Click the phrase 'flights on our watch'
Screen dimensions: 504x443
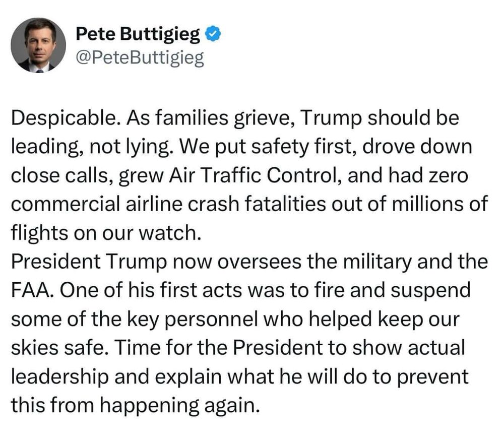point(106,232)
